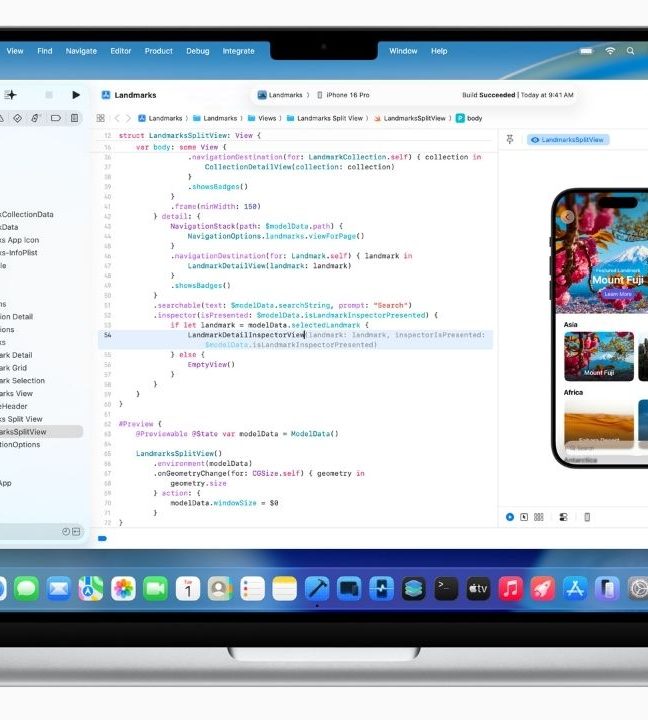Open the Help menu
Viewport: 648px width, 720px height.
[439, 51]
